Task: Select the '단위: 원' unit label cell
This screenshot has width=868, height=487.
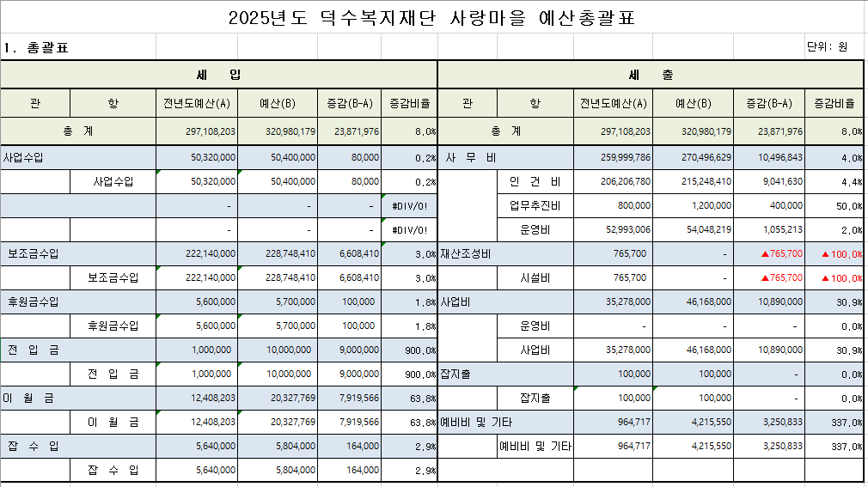Action: (x=827, y=47)
